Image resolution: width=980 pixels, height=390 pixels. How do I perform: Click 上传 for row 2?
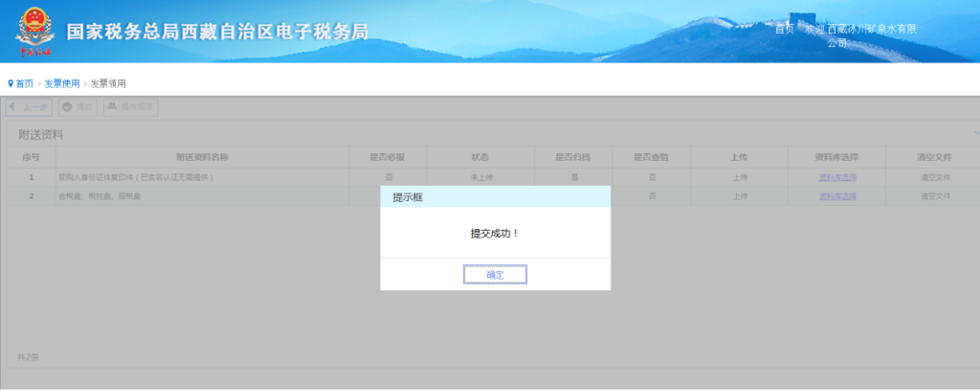pyautogui.click(x=740, y=196)
